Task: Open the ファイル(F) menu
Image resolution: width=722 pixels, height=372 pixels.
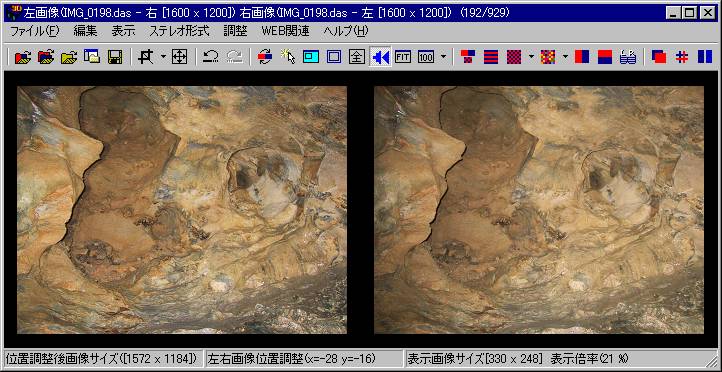Action: pyautogui.click(x=35, y=31)
